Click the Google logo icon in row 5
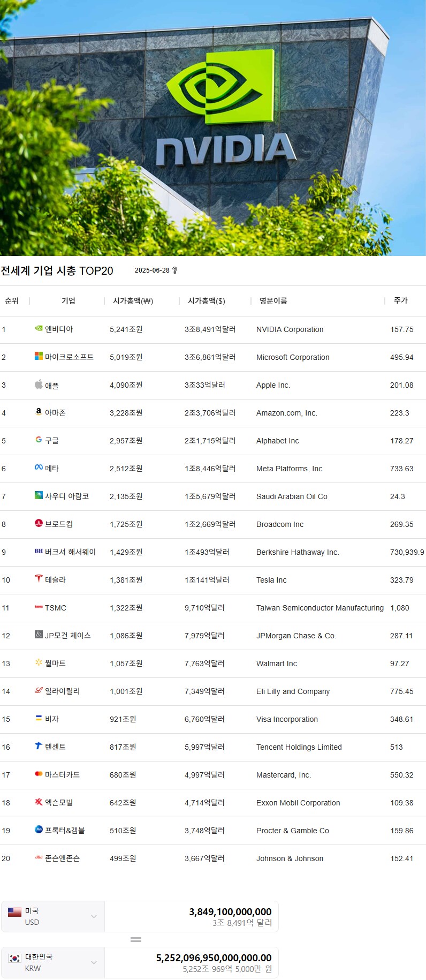The image size is (426, 980). (x=39, y=440)
